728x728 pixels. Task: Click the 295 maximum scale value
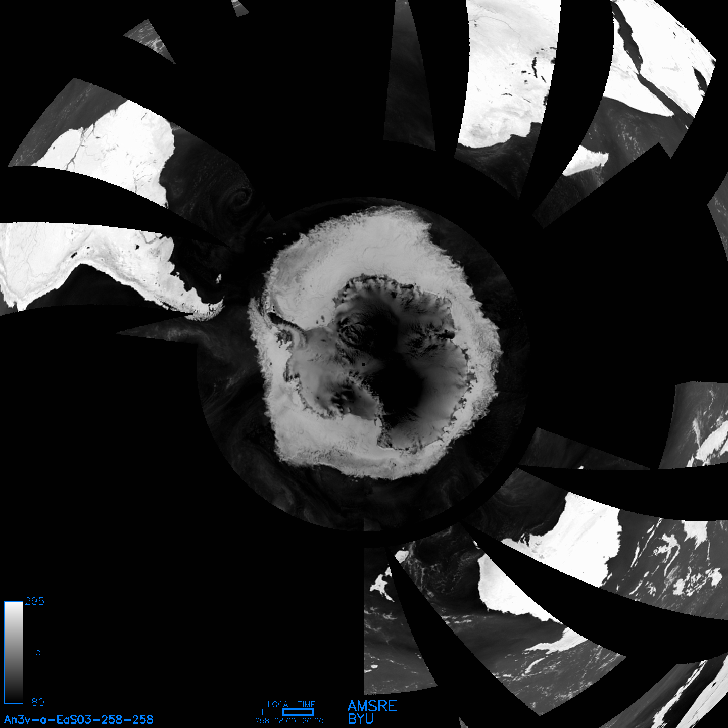(35, 601)
